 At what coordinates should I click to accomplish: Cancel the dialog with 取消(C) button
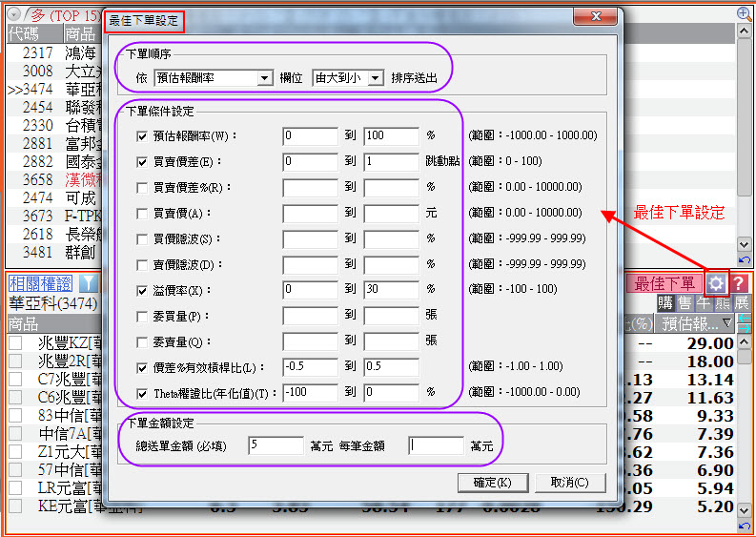click(570, 482)
